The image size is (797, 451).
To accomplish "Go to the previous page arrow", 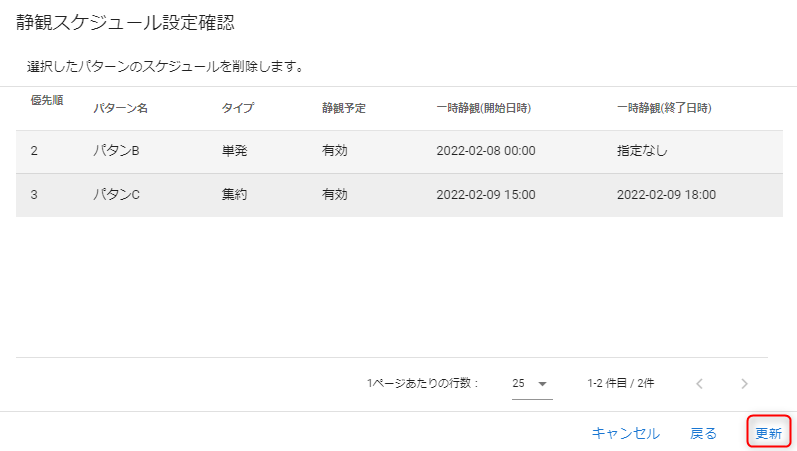I will click(700, 383).
